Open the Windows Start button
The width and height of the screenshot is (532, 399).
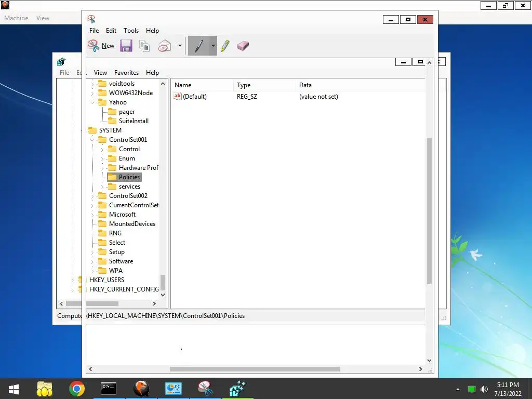14,389
